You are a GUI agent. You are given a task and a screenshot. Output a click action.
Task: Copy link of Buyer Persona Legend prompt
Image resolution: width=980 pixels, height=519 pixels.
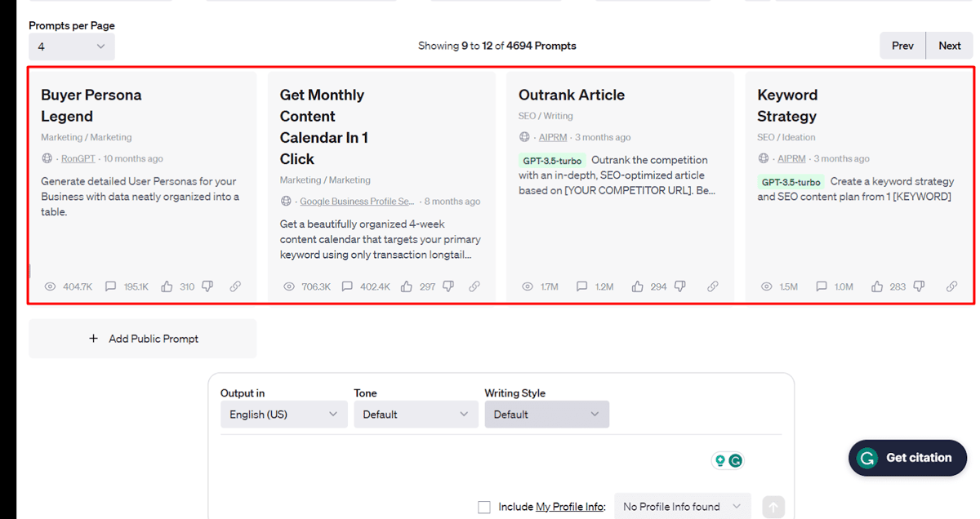coord(235,286)
